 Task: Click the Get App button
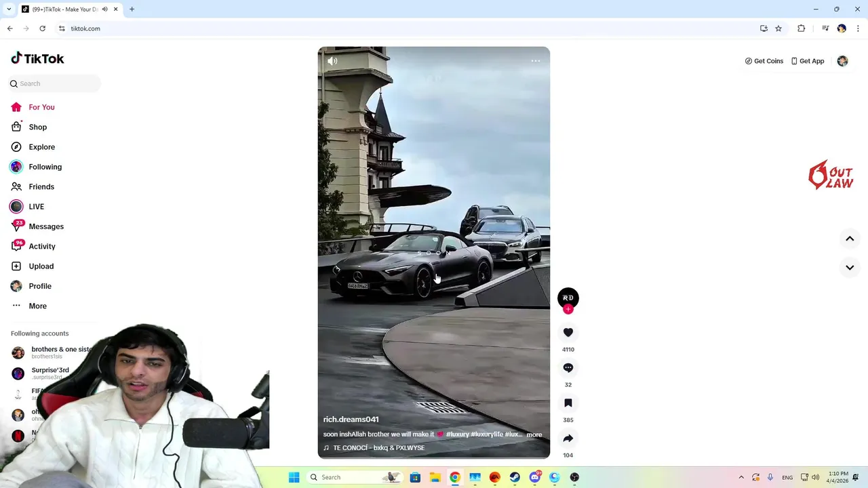[x=807, y=61]
